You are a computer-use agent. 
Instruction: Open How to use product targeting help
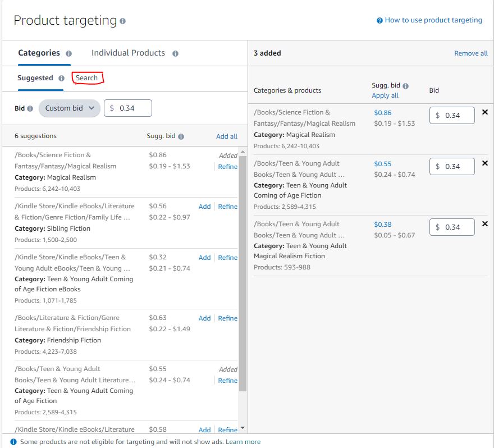(433, 20)
